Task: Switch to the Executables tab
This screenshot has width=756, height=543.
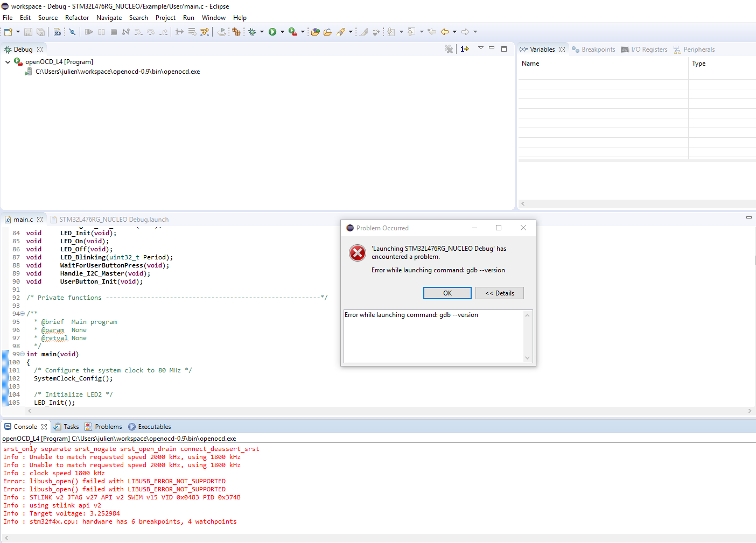Action: (150, 427)
